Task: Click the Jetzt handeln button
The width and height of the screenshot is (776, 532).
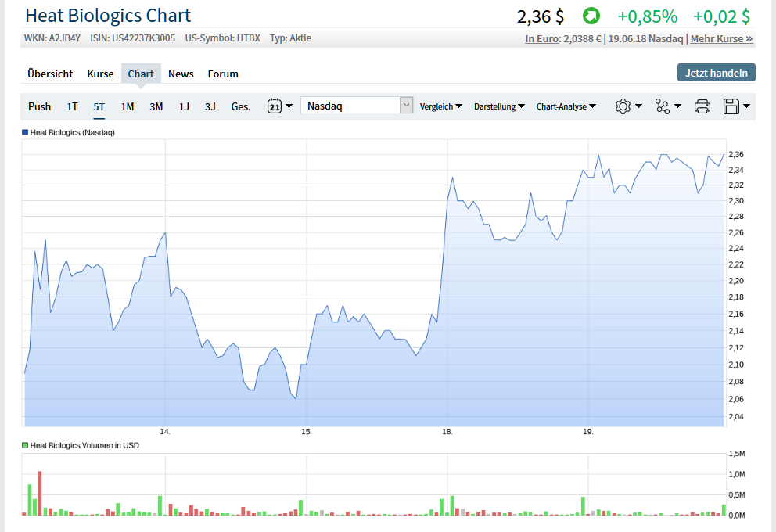Action: (716, 73)
